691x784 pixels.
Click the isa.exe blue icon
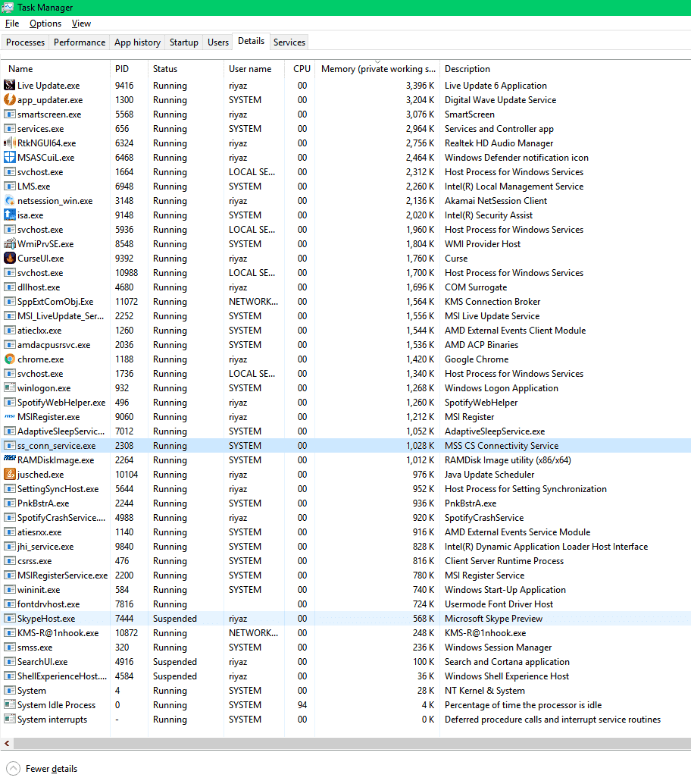point(10,215)
